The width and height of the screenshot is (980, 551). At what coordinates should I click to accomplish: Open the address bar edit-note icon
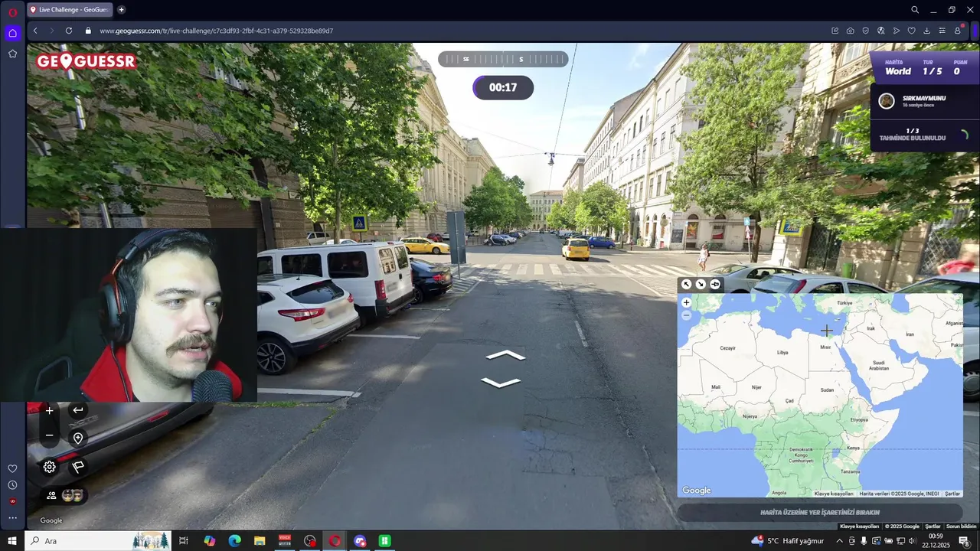(x=835, y=31)
